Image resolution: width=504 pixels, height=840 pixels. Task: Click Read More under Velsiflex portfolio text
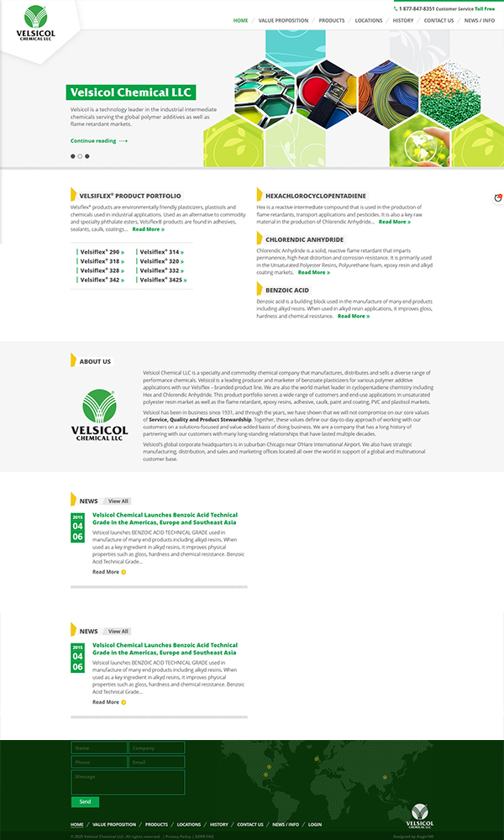pos(149,229)
